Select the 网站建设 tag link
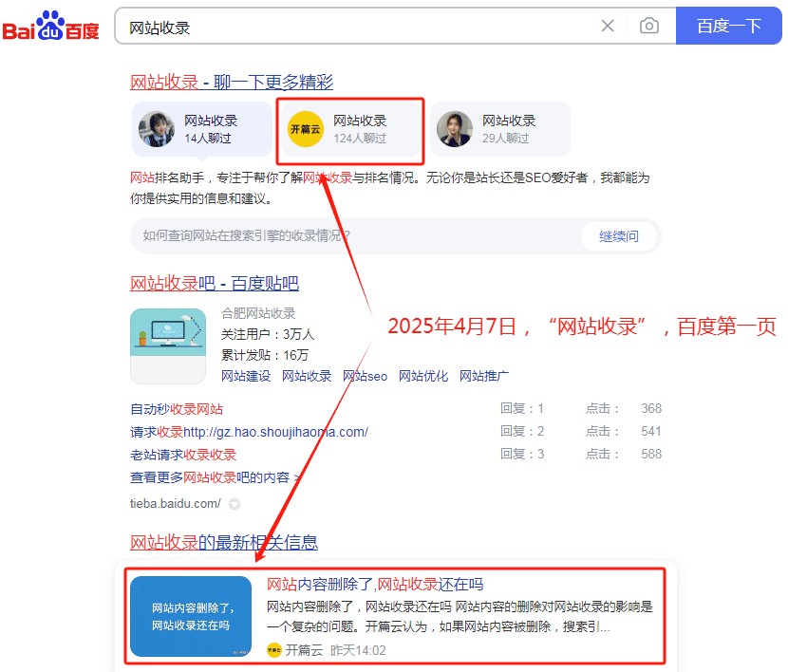The image size is (788, 672). click(246, 376)
